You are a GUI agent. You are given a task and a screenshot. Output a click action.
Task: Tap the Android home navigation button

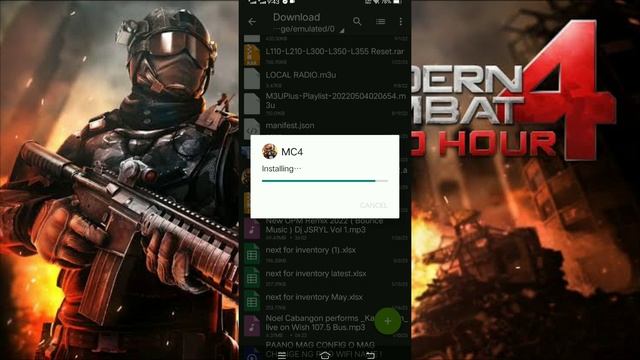[325, 355]
